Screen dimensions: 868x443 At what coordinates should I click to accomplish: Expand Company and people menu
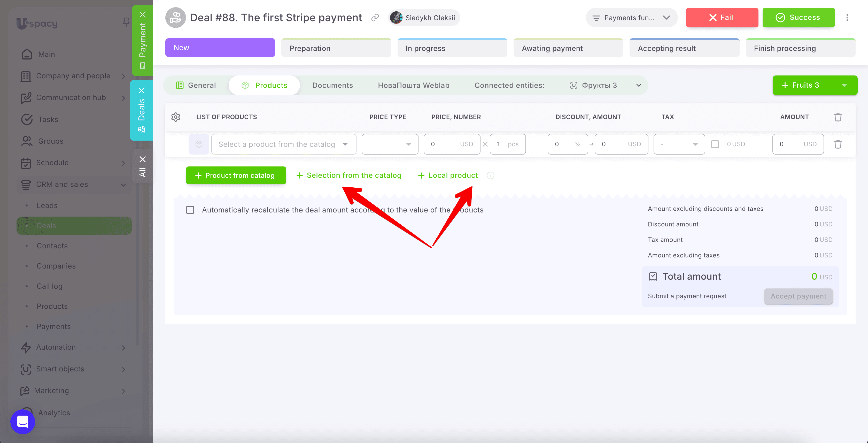[x=123, y=76]
